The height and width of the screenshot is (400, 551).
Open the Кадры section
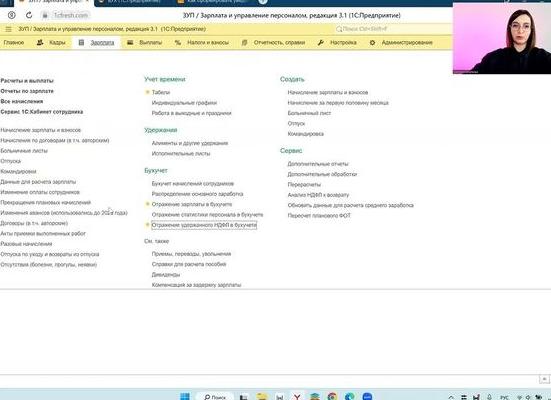pyautogui.click(x=57, y=43)
